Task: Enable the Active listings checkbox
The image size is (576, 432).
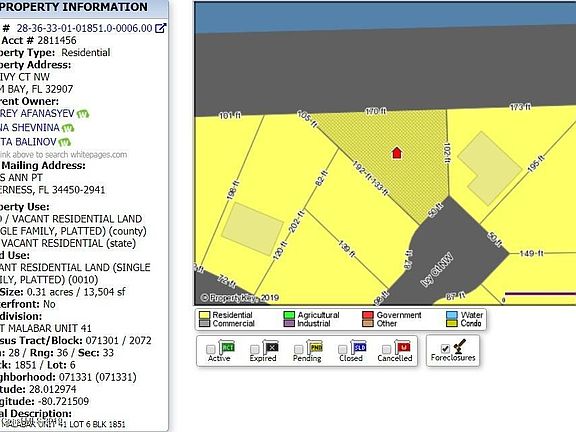Action: (x=210, y=349)
